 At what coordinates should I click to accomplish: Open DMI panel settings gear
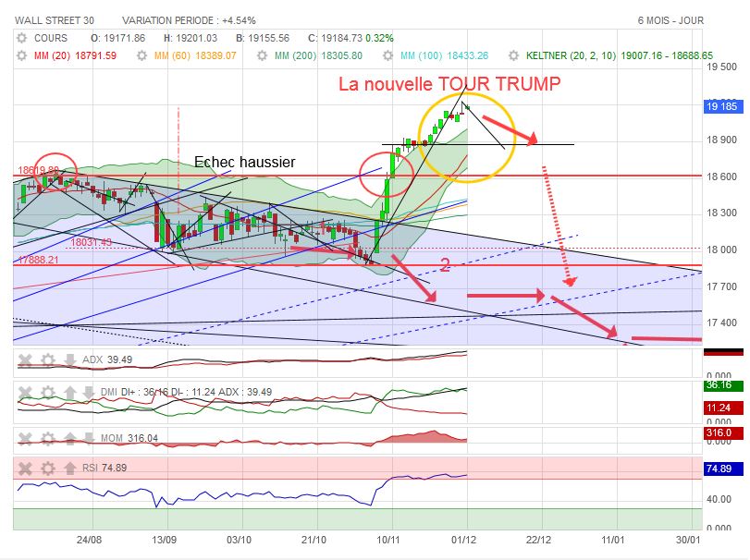(x=48, y=393)
